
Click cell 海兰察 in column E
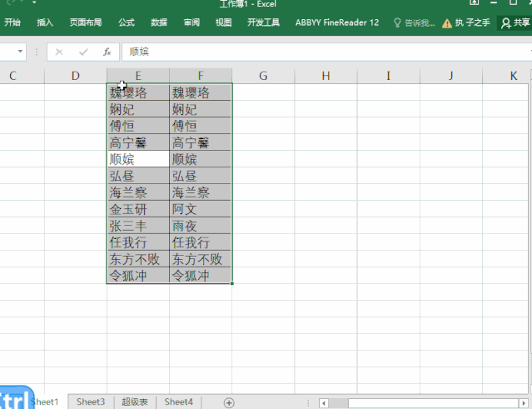point(138,192)
